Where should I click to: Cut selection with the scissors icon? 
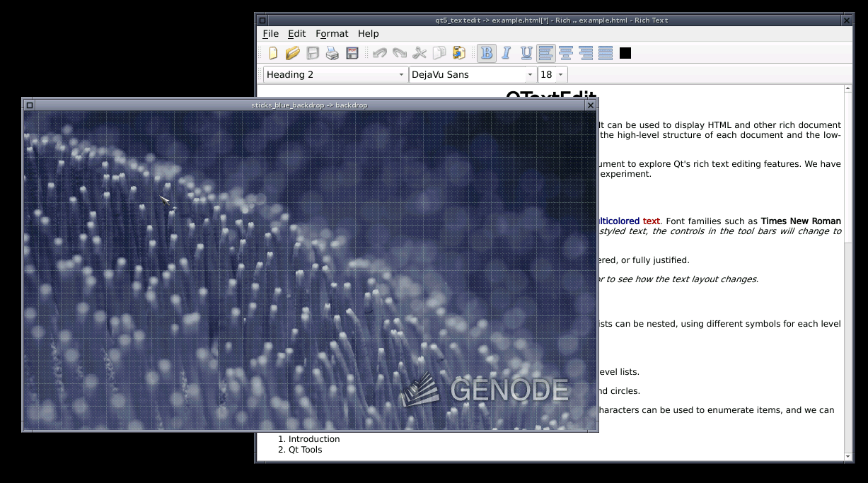pos(419,53)
